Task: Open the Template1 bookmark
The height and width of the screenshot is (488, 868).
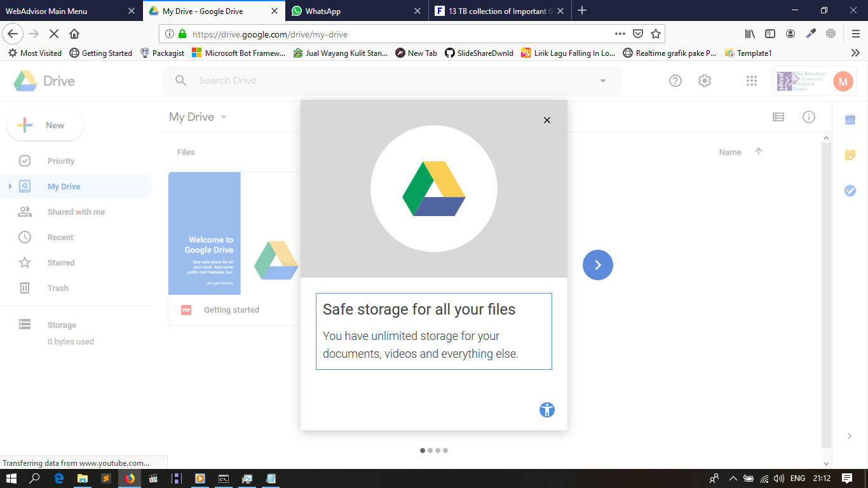Action: click(748, 53)
